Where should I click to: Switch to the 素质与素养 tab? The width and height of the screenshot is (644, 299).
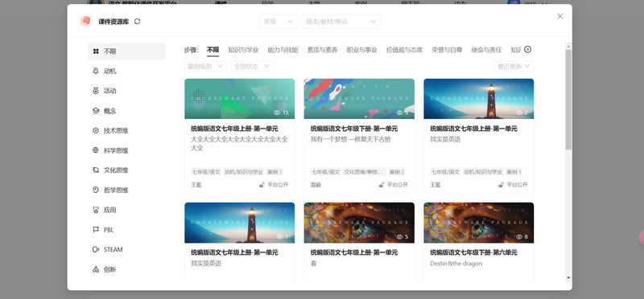pos(323,50)
